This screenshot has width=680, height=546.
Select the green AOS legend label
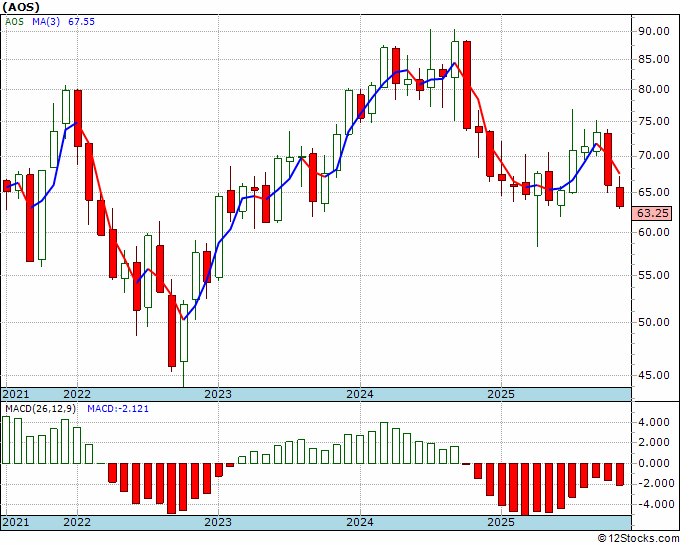tap(14, 22)
